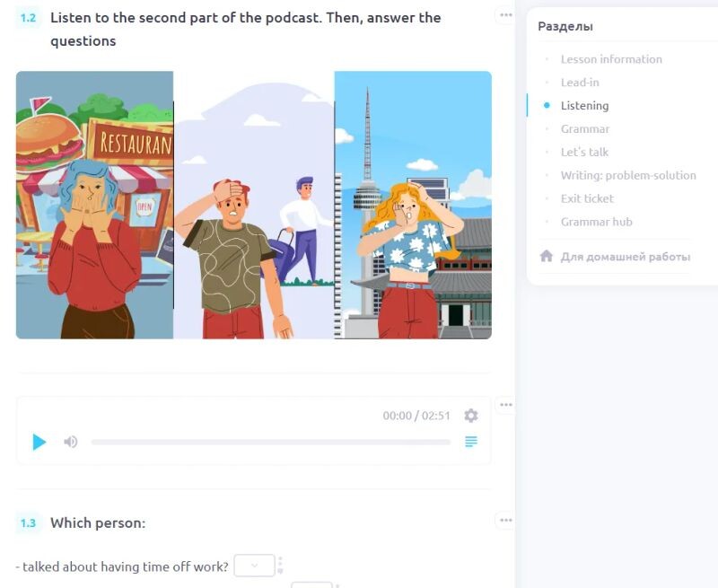Open Writing: problem-solution section
718x588 pixels.
(x=628, y=175)
